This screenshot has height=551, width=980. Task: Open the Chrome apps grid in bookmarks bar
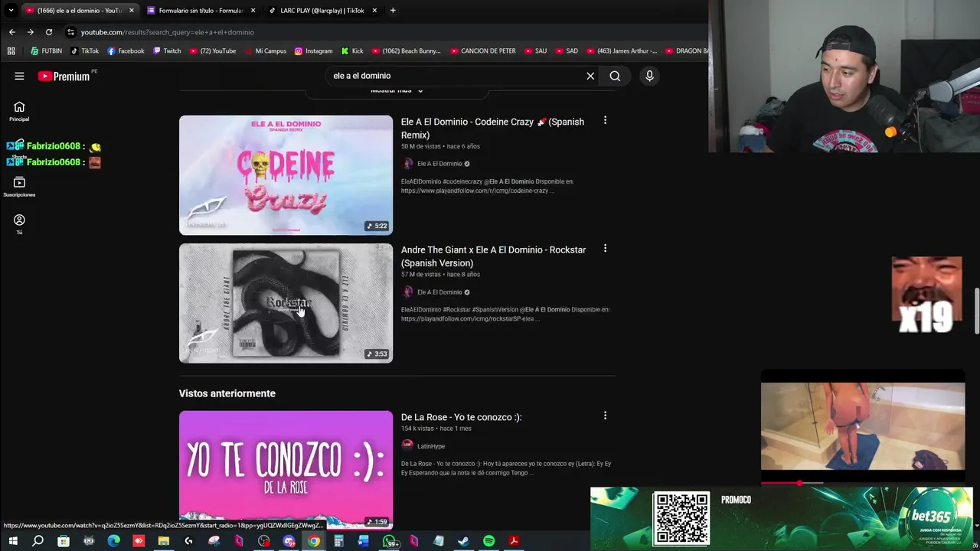[x=11, y=51]
